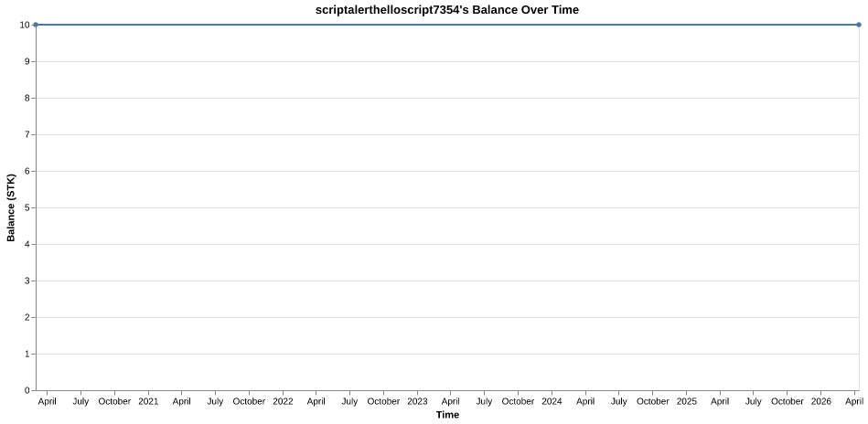Click the April label right after 2022
The height and width of the screenshot is (424, 868).
click(x=316, y=401)
